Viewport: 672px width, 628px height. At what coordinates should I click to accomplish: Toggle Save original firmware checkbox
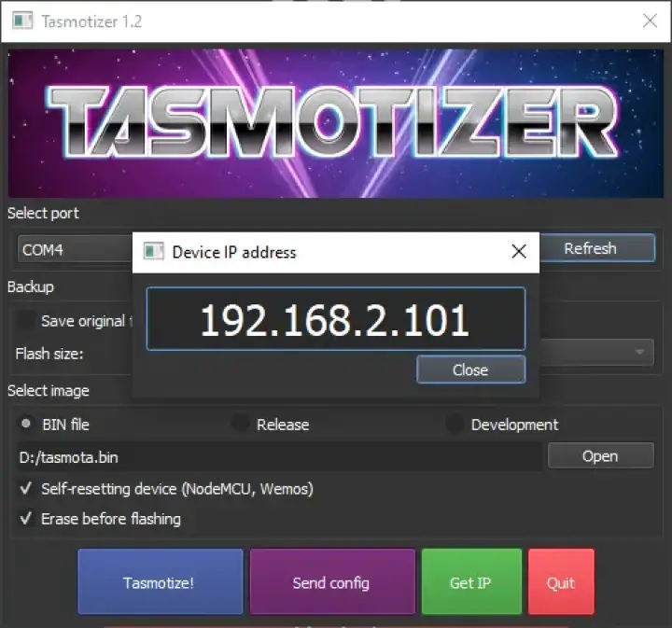coord(26,321)
